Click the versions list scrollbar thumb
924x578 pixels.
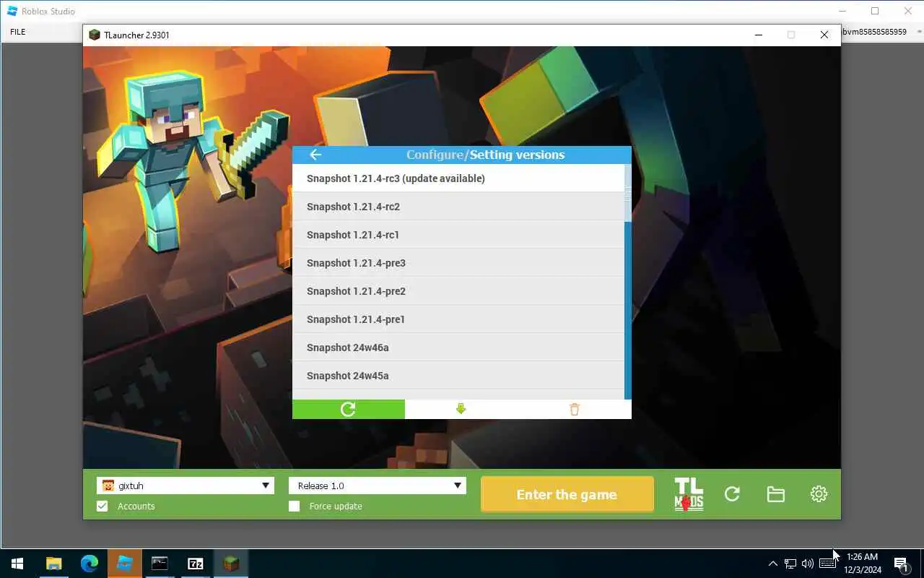[628, 193]
